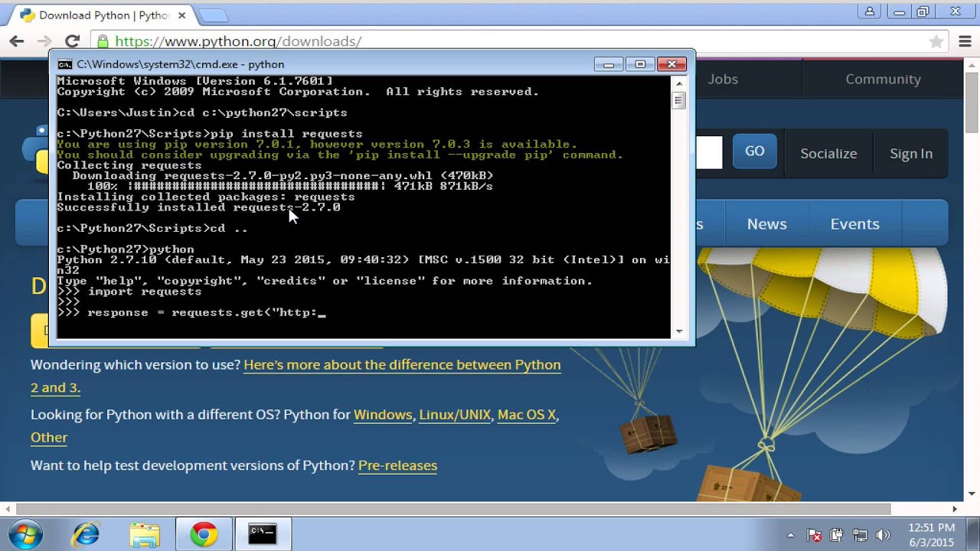
Task: Open the Chrome hamburger menu
Action: click(964, 41)
